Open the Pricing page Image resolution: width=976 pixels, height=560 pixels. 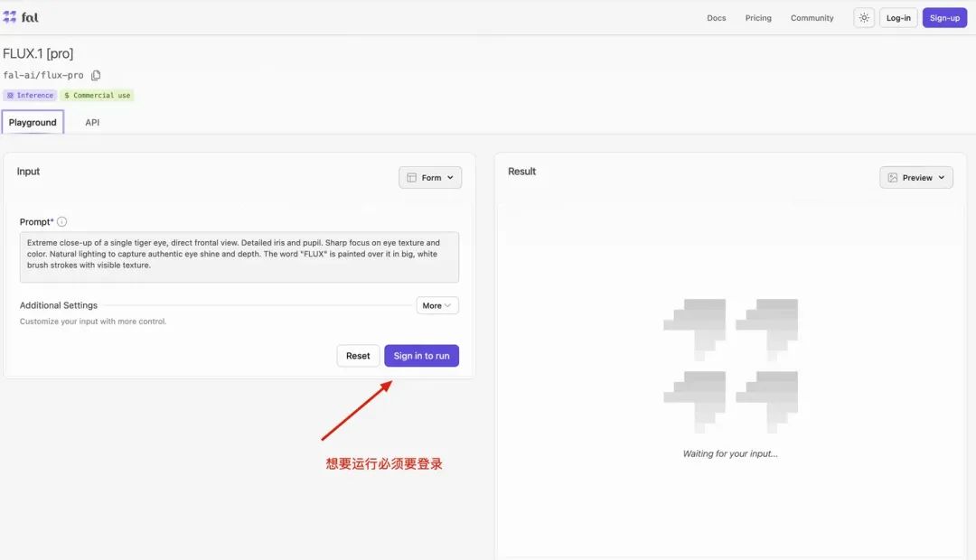pyautogui.click(x=758, y=18)
